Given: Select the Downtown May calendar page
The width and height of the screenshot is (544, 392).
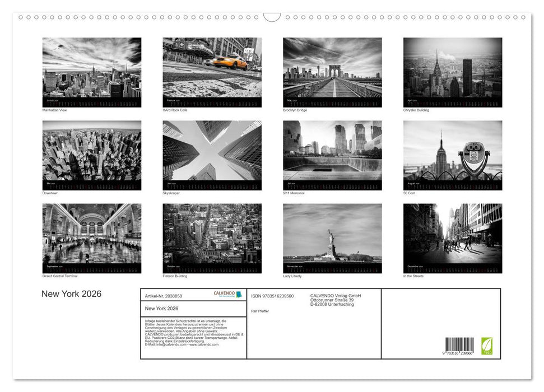Looking at the screenshot, I should [91, 155].
